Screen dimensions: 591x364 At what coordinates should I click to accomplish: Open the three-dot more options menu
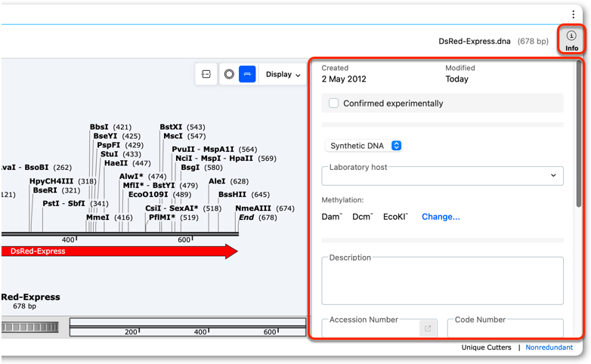574,14
